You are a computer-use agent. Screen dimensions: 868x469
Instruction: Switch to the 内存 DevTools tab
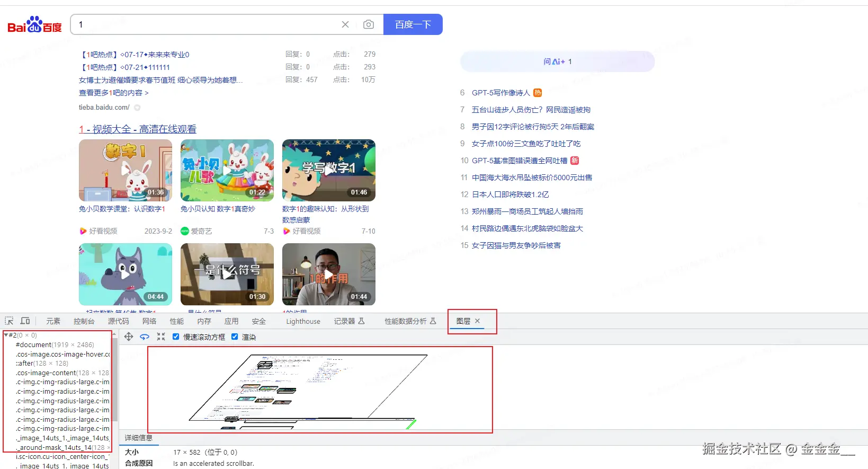tap(204, 321)
